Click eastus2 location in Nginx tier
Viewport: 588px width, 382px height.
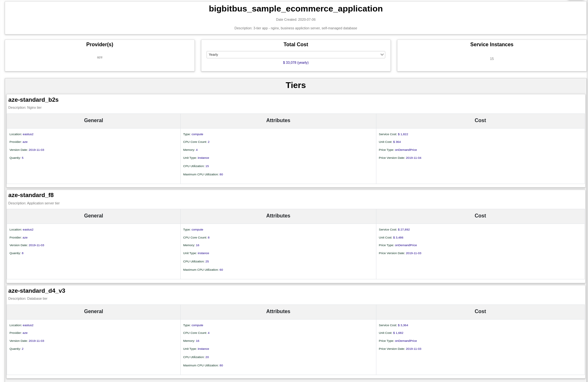tap(28, 134)
